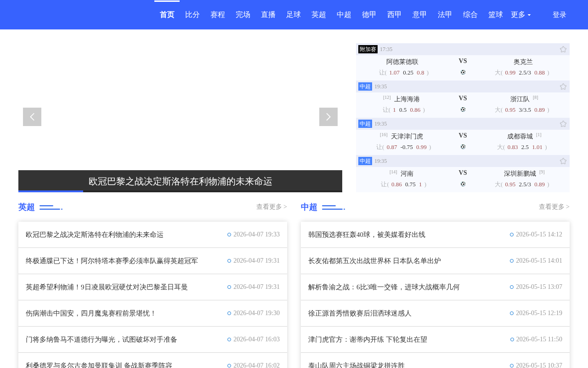Expand the 更多 dropdown in navigation
The image size is (588, 368).
(520, 15)
